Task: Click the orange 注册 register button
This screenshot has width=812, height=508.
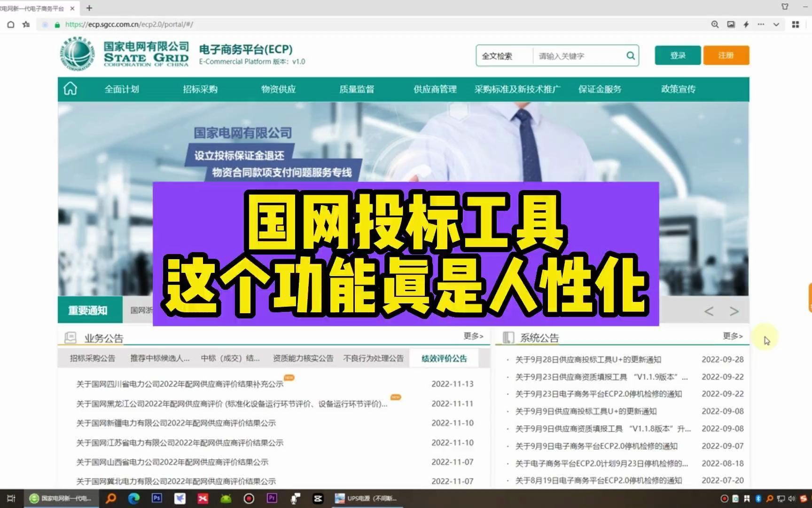Action: coord(726,55)
